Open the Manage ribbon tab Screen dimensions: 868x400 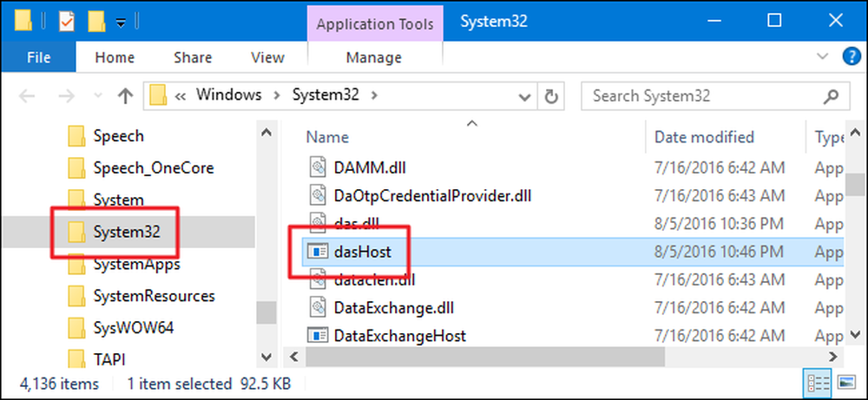[373, 57]
